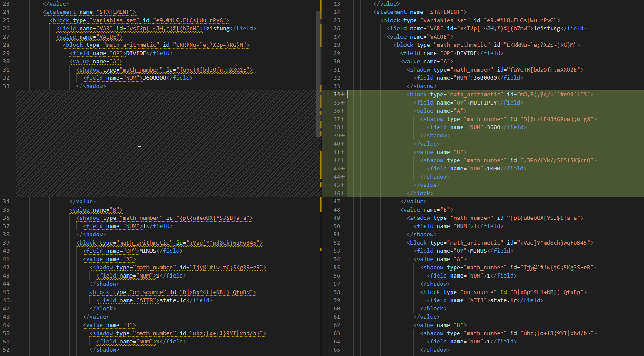Click DIVIDE on line 29 of the original pane

coord(136,53)
